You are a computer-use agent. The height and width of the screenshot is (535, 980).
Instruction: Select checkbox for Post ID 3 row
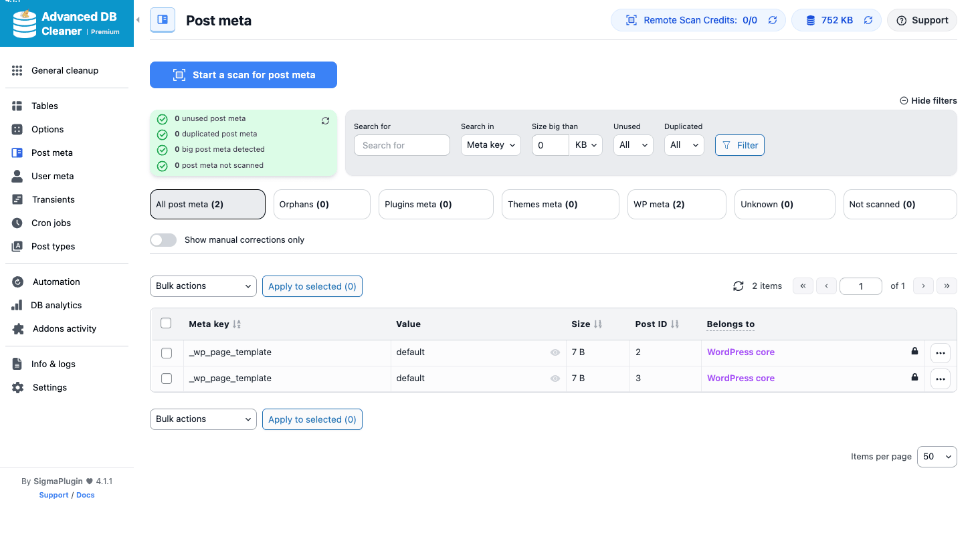click(167, 379)
